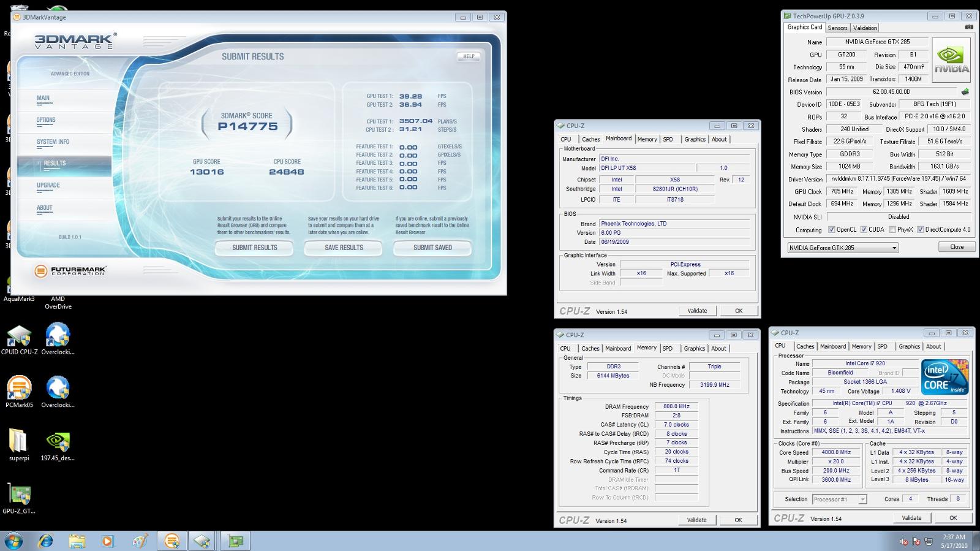Open Paint from the taskbar
The image size is (980, 551).
point(140,541)
